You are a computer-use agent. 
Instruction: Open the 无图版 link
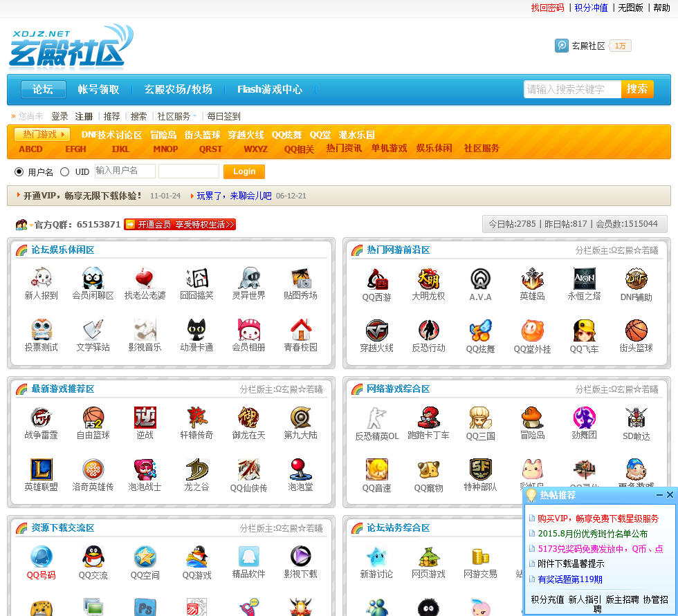coord(630,8)
